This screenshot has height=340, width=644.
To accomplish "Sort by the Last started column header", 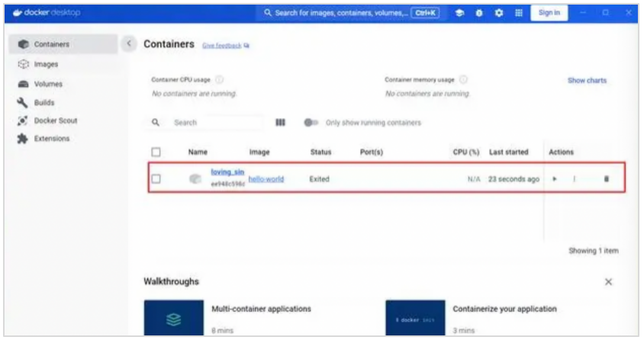I will (x=508, y=152).
